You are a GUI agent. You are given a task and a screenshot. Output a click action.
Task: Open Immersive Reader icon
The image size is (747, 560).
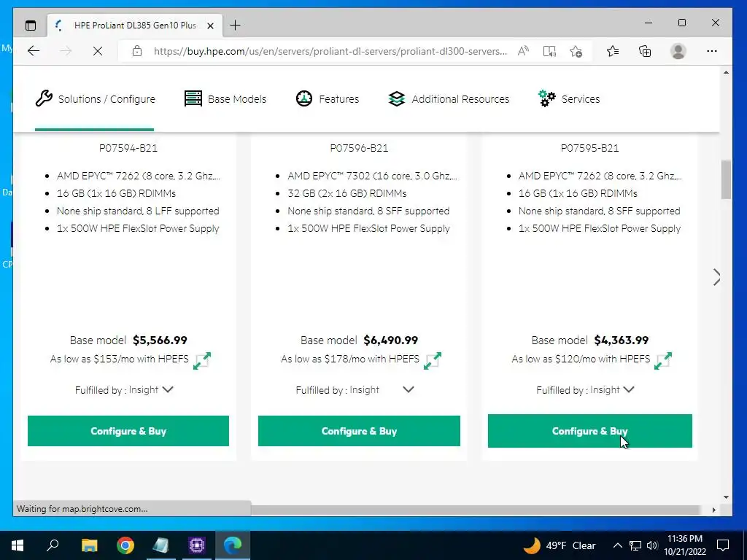tap(549, 51)
